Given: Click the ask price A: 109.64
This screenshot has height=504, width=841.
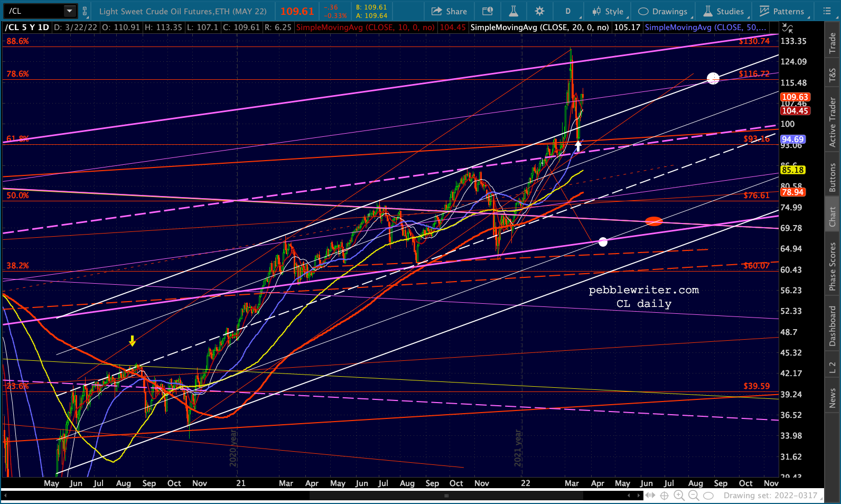Looking at the screenshot, I should coord(371,16).
